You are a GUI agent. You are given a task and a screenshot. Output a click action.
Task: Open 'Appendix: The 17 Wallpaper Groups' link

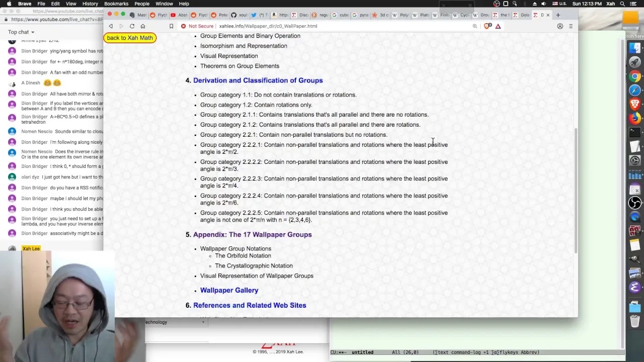[253, 234]
